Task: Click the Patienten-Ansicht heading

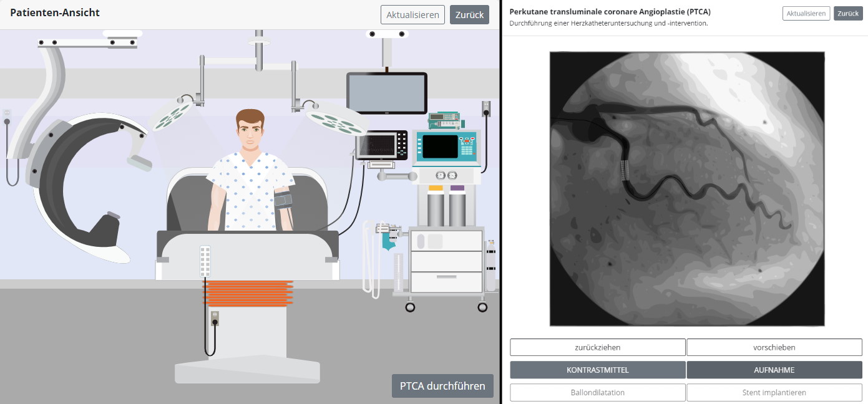Action: 55,12
